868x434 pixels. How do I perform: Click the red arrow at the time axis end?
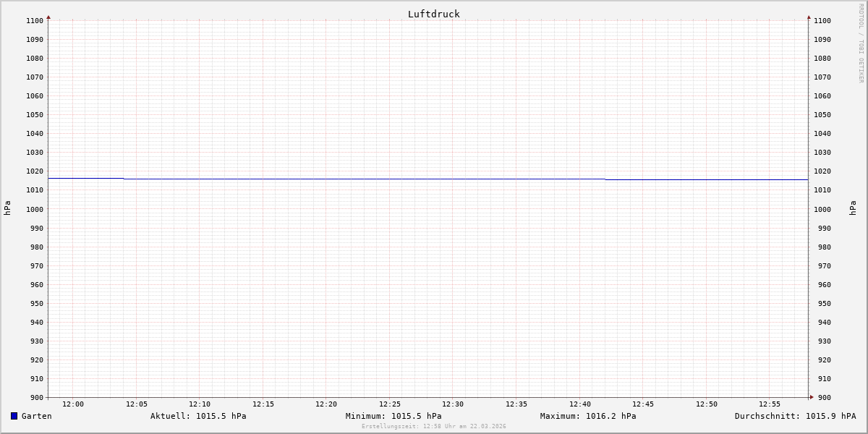(812, 396)
